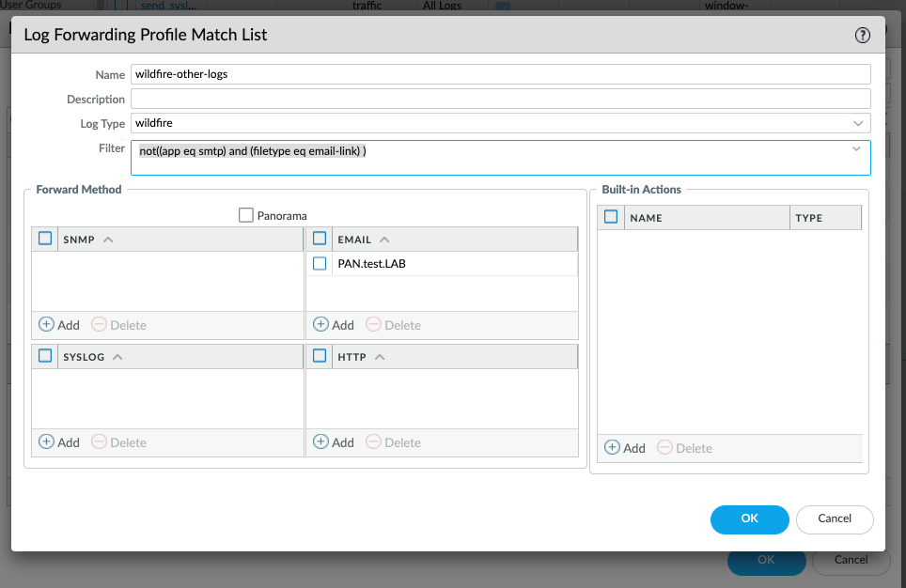Image resolution: width=906 pixels, height=588 pixels.
Task: Click inside the Description text field
Action: click(502, 98)
